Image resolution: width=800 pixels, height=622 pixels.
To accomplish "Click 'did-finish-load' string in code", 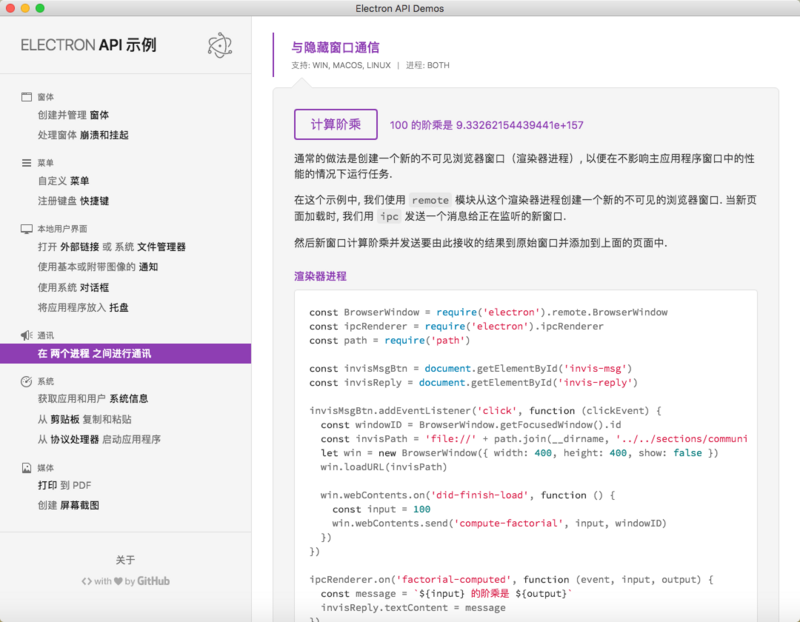I will pyautogui.click(x=480, y=495).
